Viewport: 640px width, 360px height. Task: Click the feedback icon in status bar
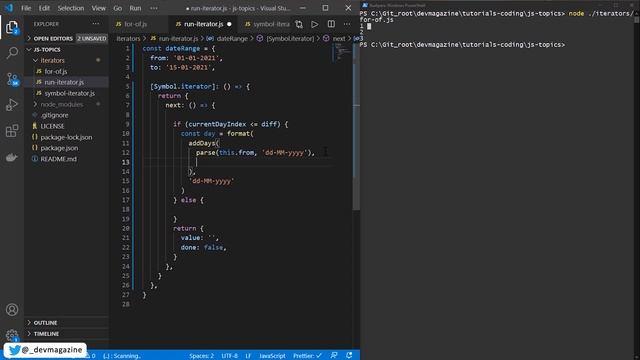point(334,356)
